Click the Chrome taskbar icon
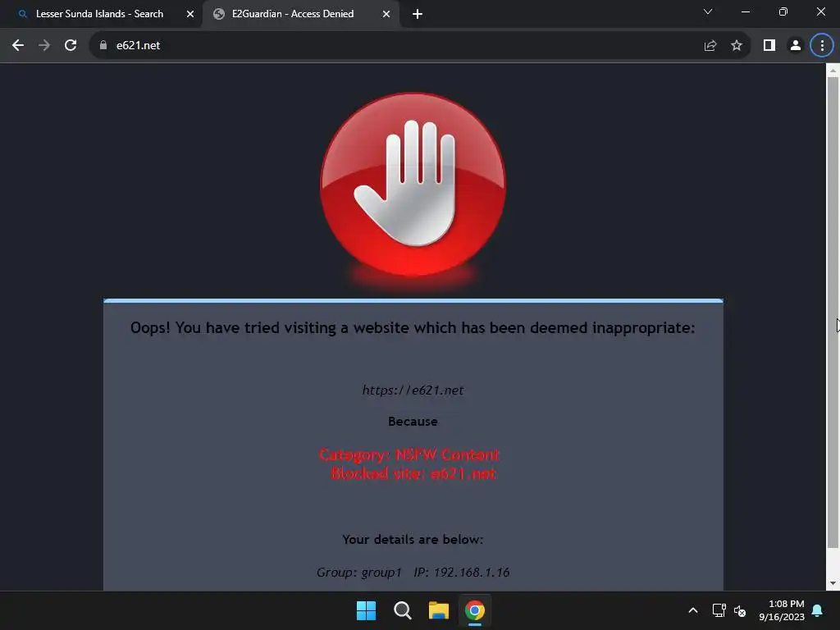840x630 pixels. tap(475, 610)
